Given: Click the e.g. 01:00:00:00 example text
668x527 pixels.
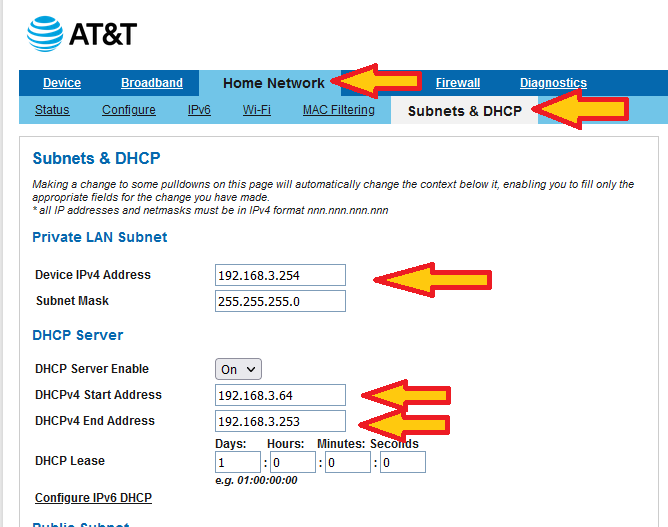Looking at the screenshot, I should [x=256, y=481].
